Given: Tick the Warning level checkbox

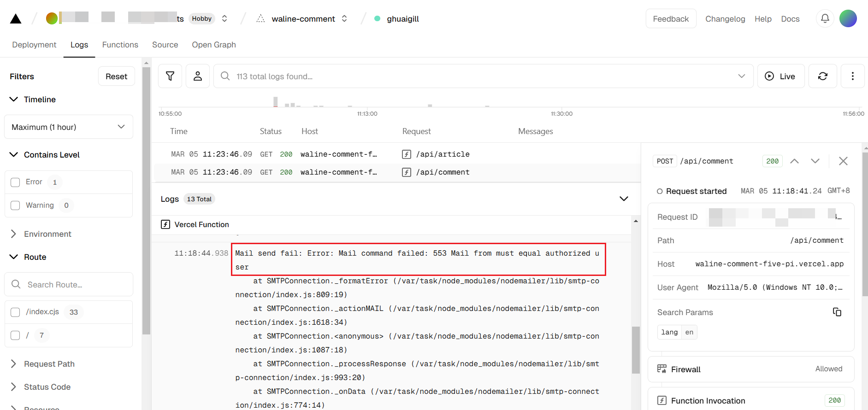Looking at the screenshot, I should (x=15, y=205).
